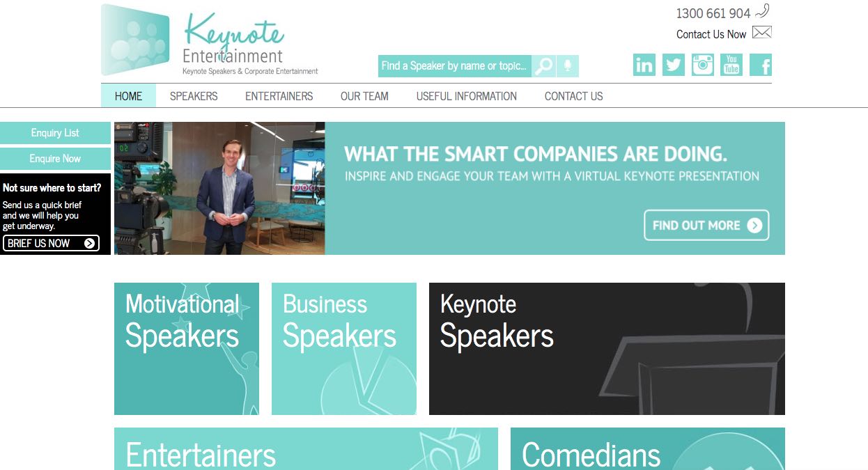Select the HOME navigation tab

click(128, 96)
